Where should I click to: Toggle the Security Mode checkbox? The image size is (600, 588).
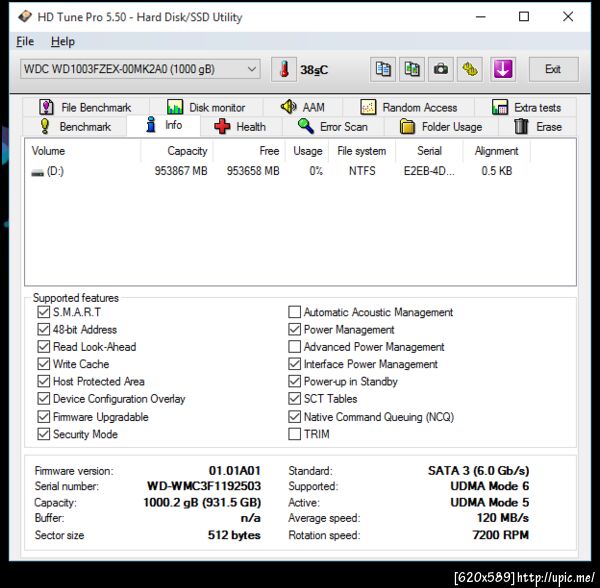click(44, 434)
